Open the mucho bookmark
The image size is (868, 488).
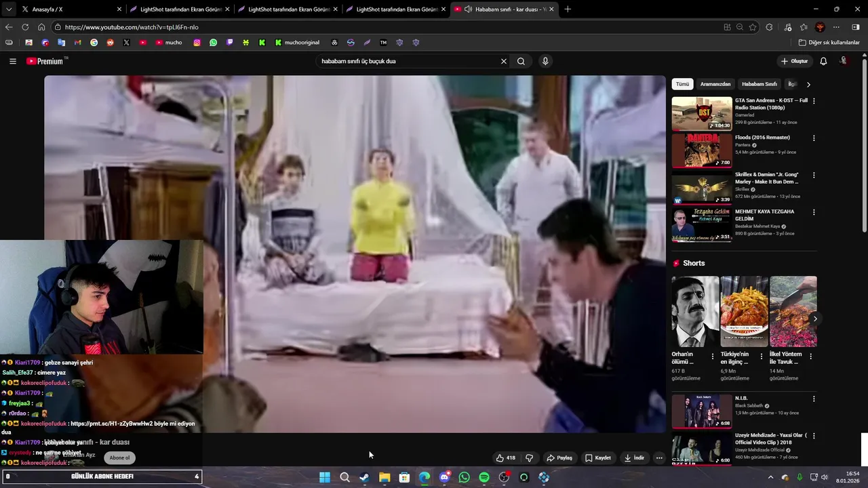169,43
